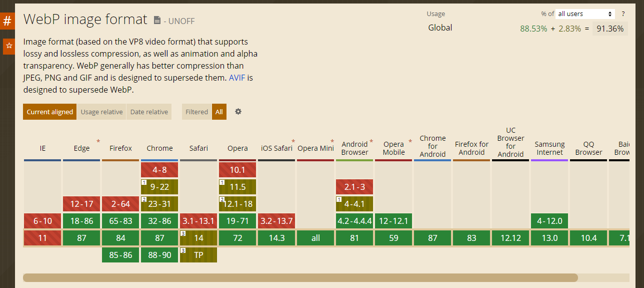Click the Global usage label

440,28
